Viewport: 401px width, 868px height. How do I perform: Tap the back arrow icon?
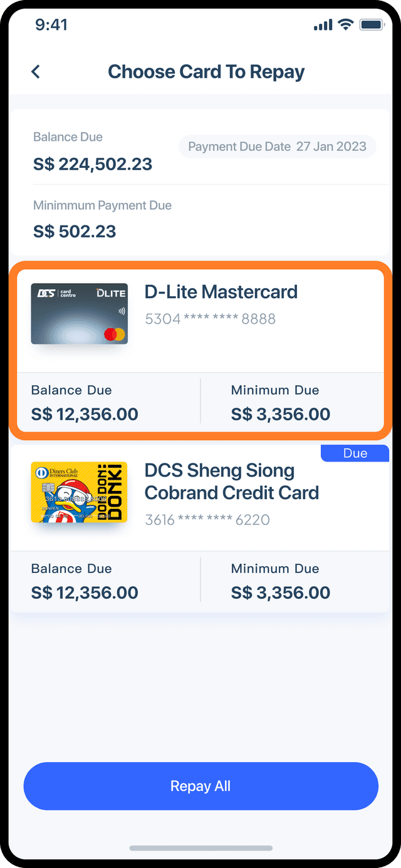point(36,71)
